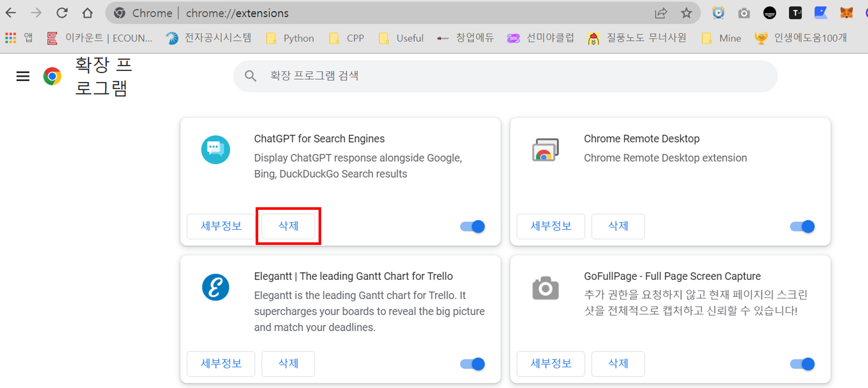Image resolution: width=868 pixels, height=388 pixels.
Task: Open the 창업에듀 bookmark
Action: point(465,38)
